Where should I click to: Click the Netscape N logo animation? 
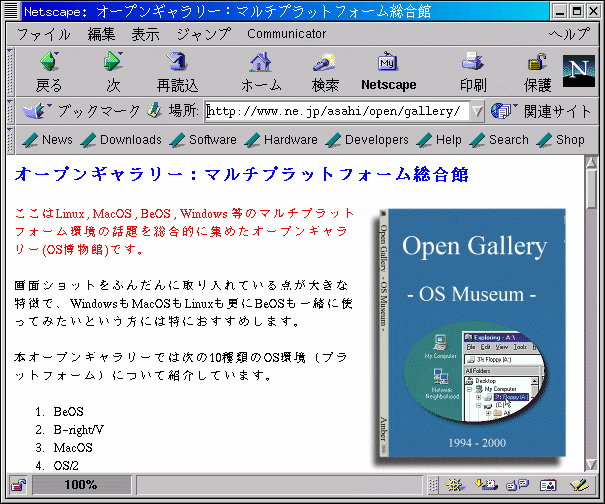(578, 71)
